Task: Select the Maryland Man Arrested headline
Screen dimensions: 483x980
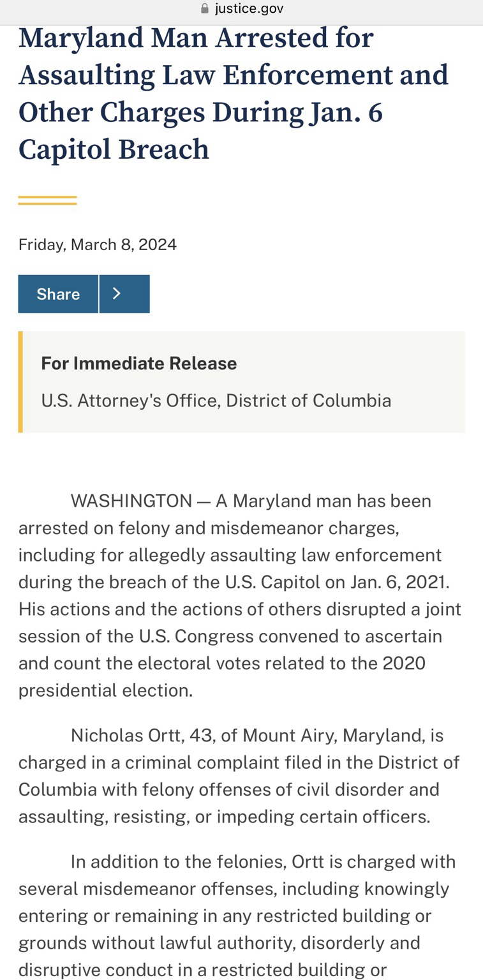Action: pos(234,93)
